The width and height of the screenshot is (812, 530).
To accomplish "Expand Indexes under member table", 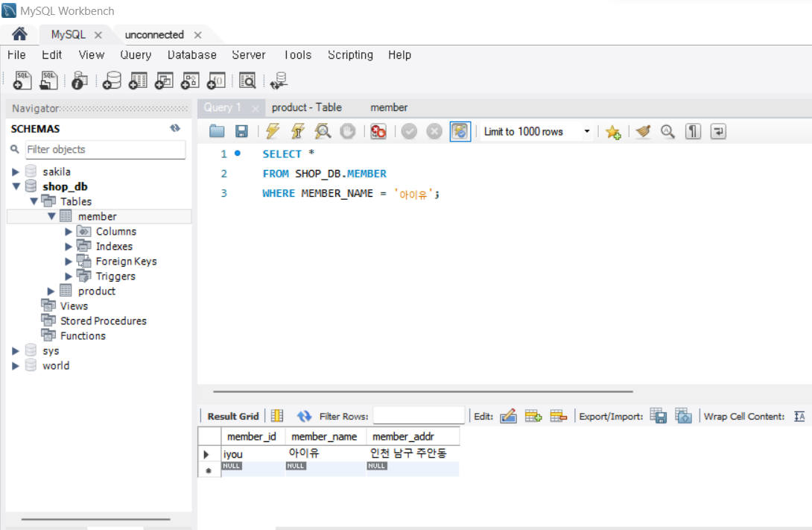I will pos(69,247).
